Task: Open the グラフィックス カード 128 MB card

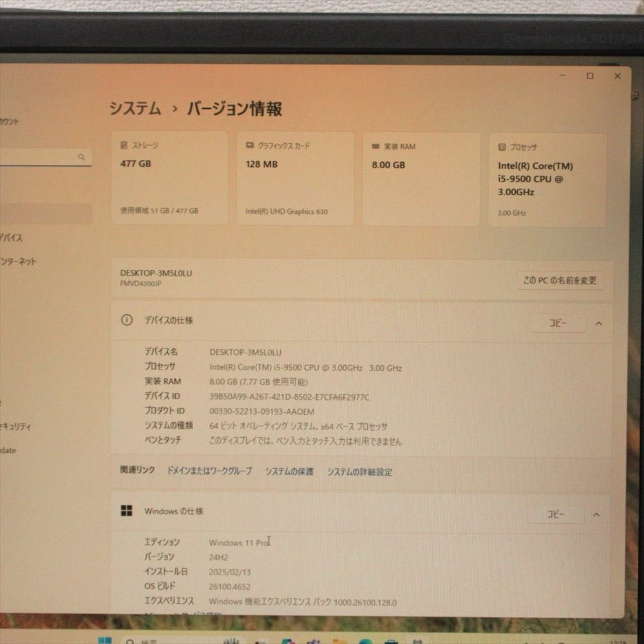Action: 296,178
